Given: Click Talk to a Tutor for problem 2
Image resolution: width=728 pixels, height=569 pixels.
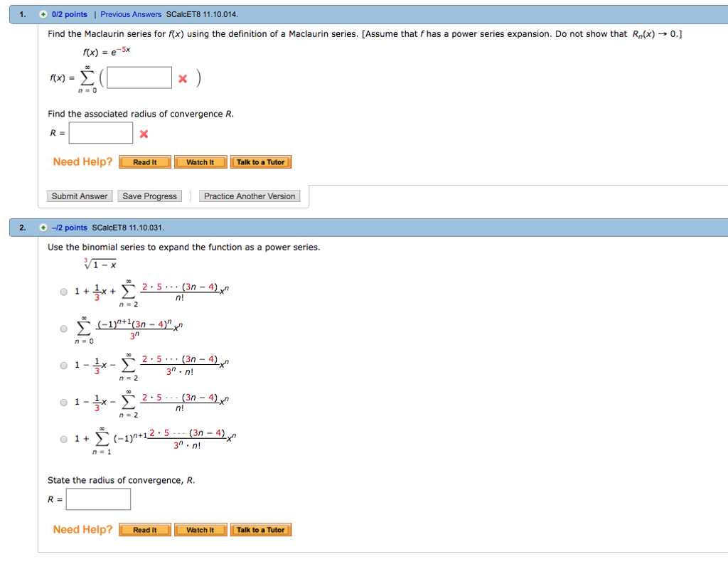Looking at the screenshot, I should 261,529.
